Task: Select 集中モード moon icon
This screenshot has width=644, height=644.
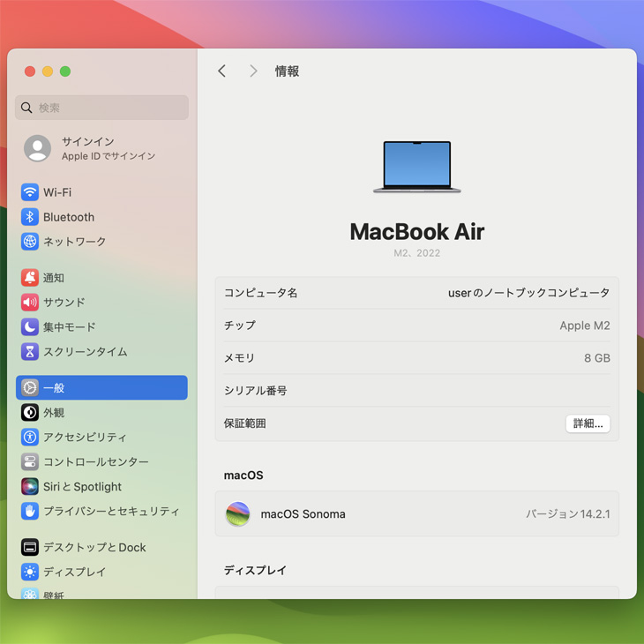Action: tap(30, 327)
